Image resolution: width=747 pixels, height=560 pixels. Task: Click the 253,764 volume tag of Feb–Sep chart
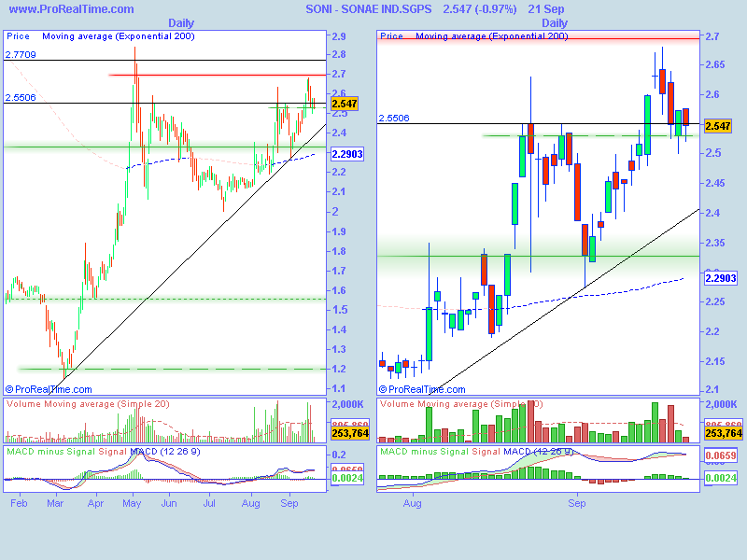pyautogui.click(x=350, y=433)
